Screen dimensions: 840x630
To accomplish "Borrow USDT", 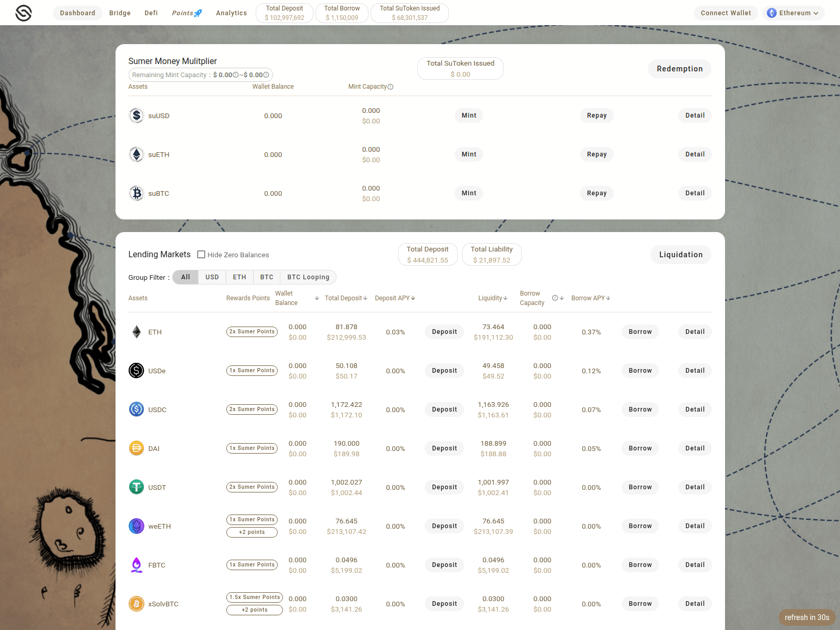I will pyautogui.click(x=640, y=487).
